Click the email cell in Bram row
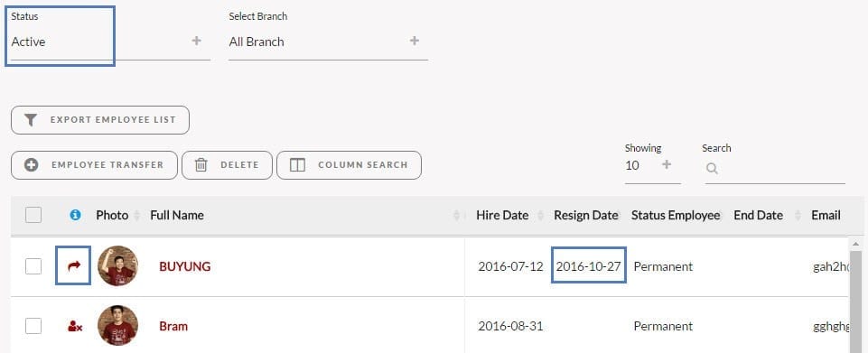The image size is (868, 353). (830, 327)
